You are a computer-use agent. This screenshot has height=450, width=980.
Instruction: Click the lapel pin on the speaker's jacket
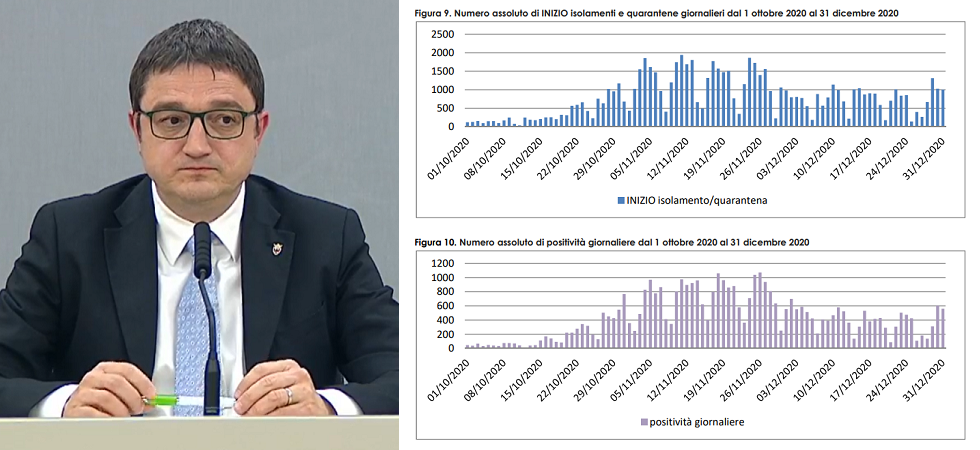tap(276, 248)
